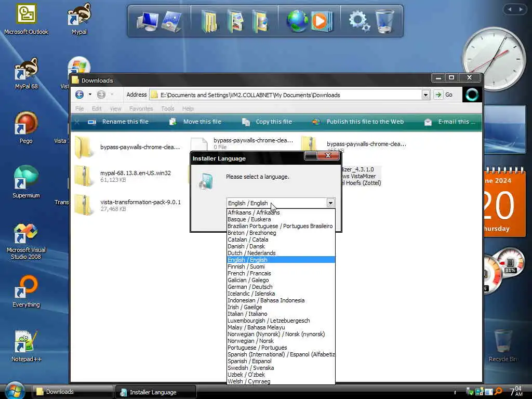Select the first bypass-paywalls-chrome folder
Viewport: 532px width, 399px height.
point(127,147)
